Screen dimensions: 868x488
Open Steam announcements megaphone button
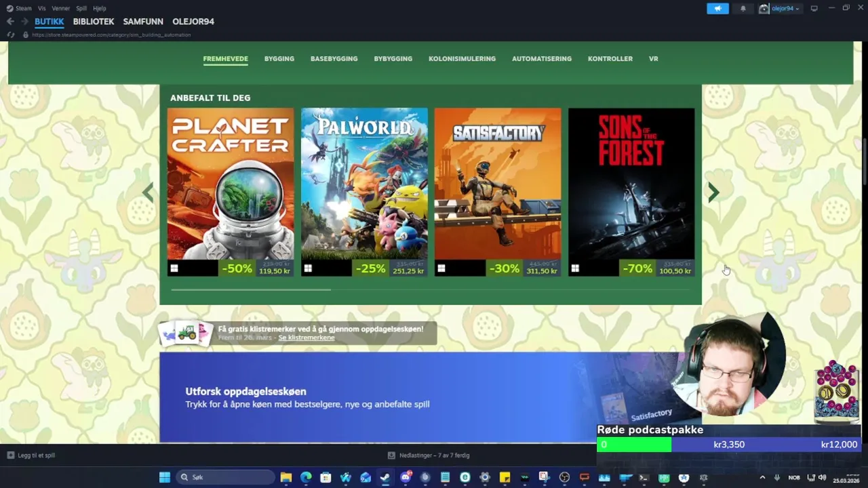click(717, 8)
